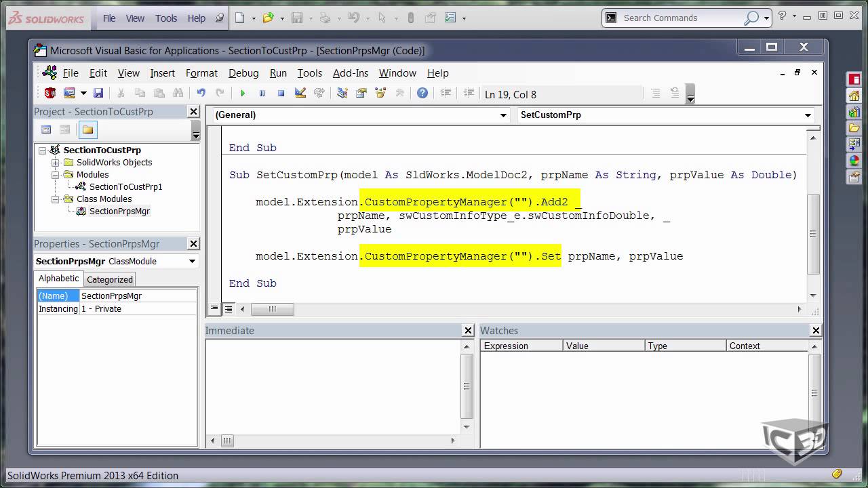Open Appearances color ball task pane icon
This screenshot has height=488, width=868.
854,161
